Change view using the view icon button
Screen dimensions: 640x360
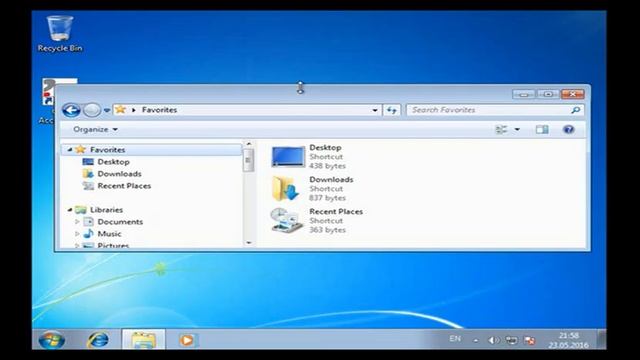tap(501, 129)
